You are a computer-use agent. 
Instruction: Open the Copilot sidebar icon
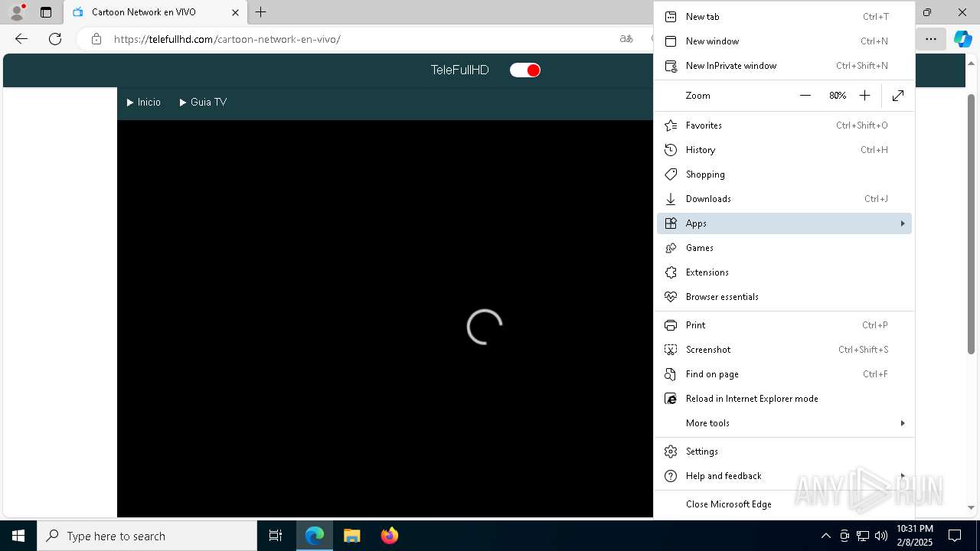tap(962, 39)
